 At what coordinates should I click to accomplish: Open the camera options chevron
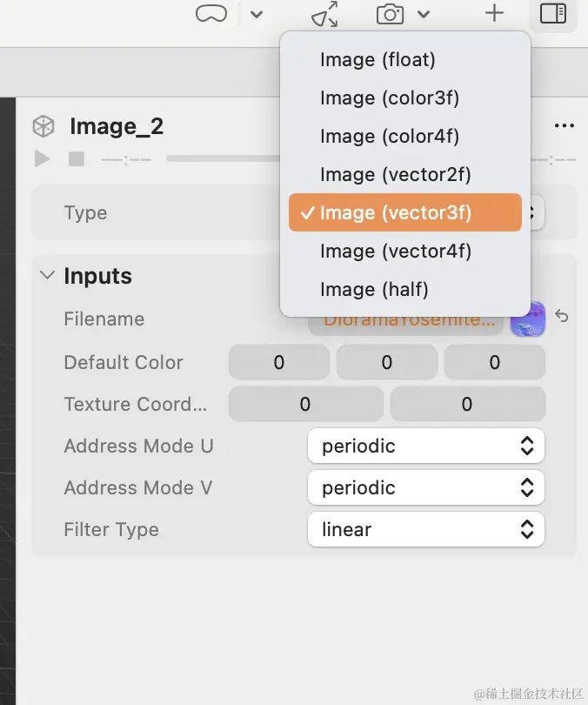click(424, 14)
